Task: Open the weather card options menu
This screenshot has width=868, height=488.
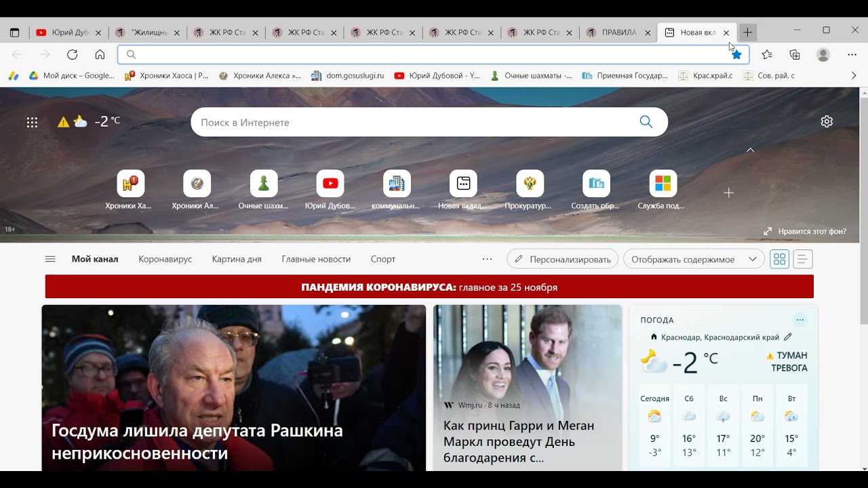Action: pos(800,320)
